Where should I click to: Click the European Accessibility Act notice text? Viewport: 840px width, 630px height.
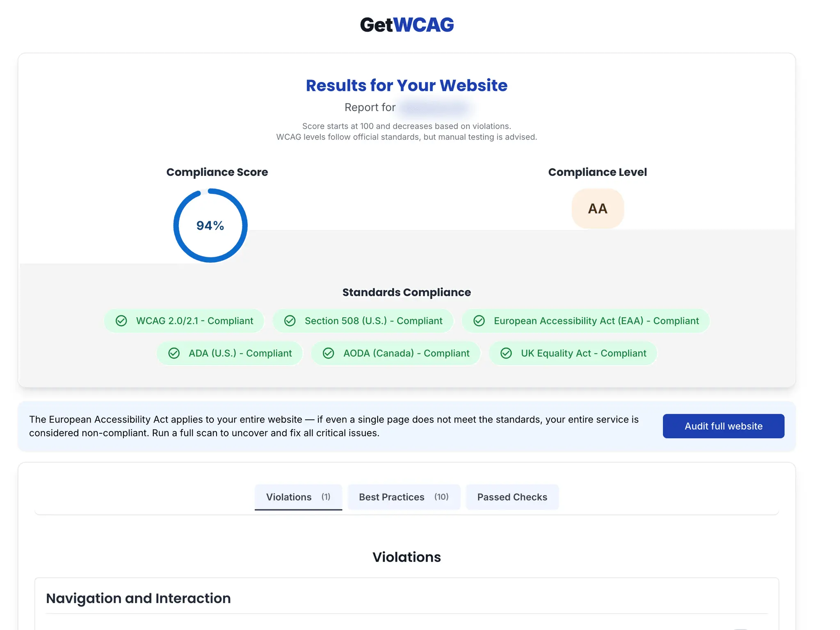click(334, 426)
